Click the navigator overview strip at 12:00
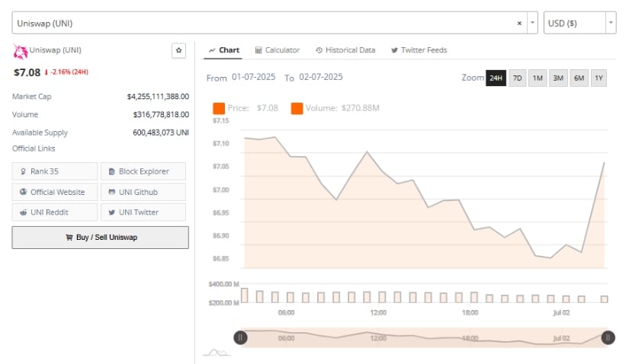This screenshot has width=629, height=364. point(378,337)
